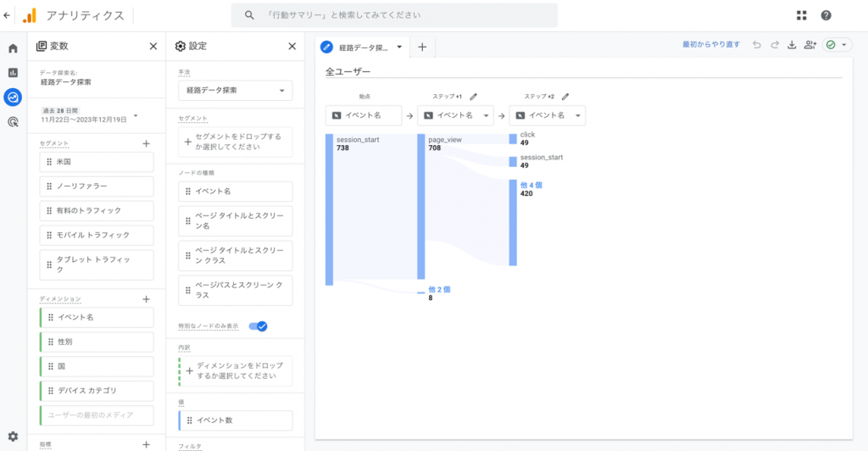Click the blue session_start node bar
Viewport: 868px width, 451px height.
[329, 209]
